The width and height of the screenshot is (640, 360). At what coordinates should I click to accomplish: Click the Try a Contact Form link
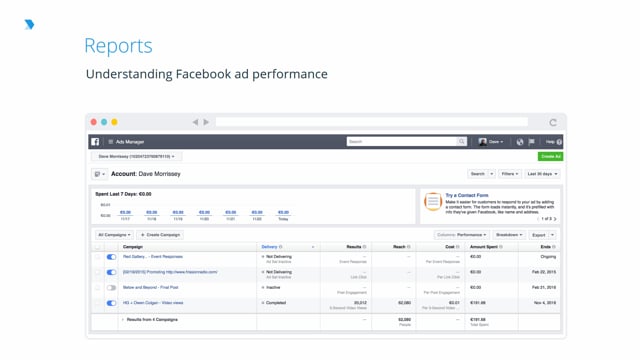467,196
